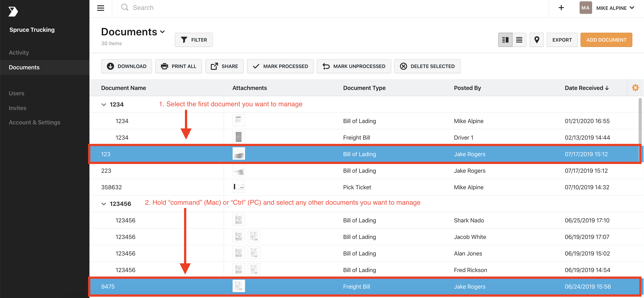
Task: Open attachment thumbnail for 1234 Freight Bill row
Action: [239, 137]
